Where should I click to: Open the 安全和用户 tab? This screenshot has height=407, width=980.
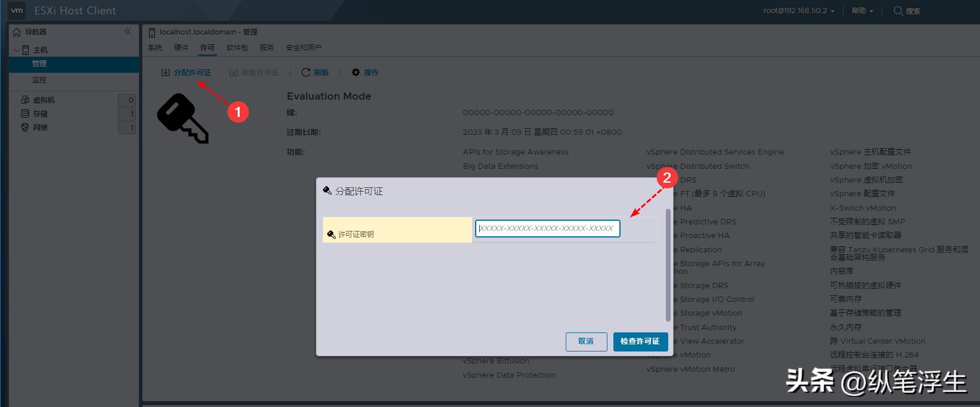304,48
